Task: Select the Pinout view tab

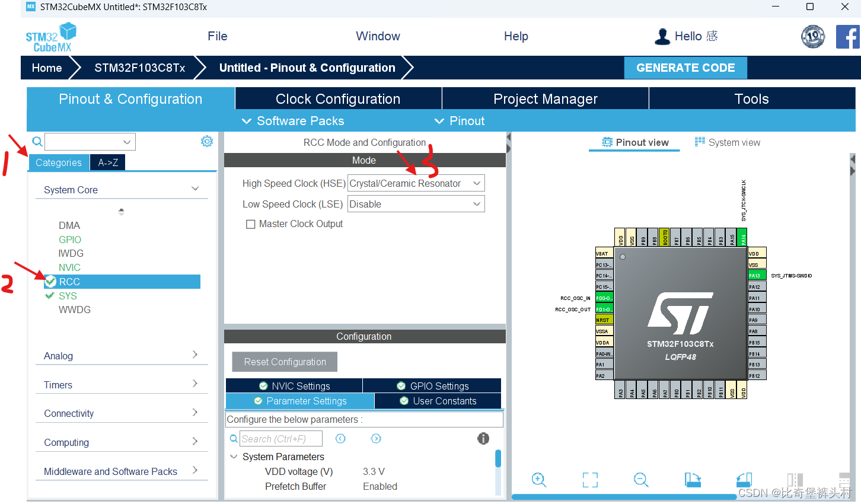Action: [x=634, y=142]
